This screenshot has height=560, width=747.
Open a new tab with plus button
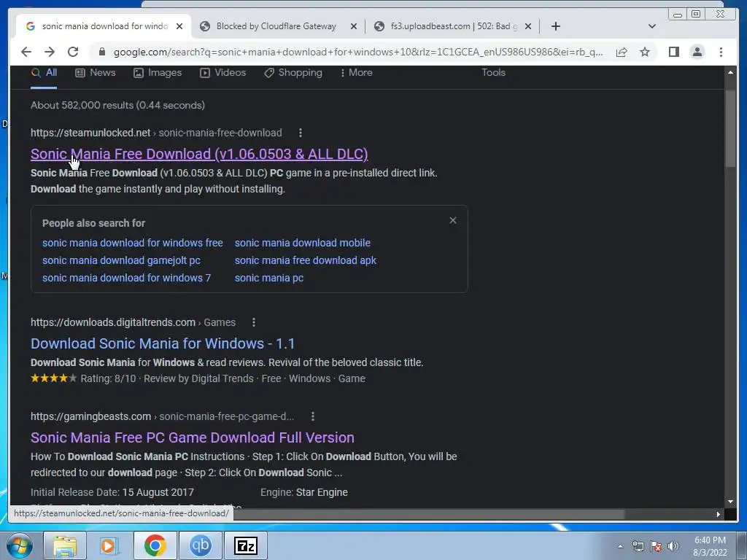click(x=555, y=26)
